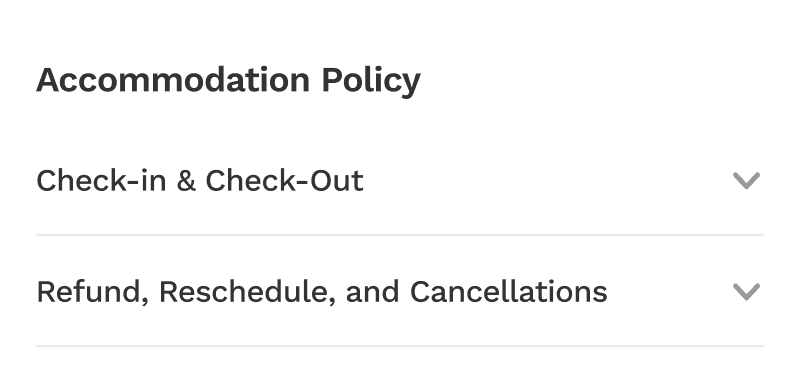This screenshot has height=382, width=800.
Task: Show check-in and check-out policy details
Action: pos(400,181)
